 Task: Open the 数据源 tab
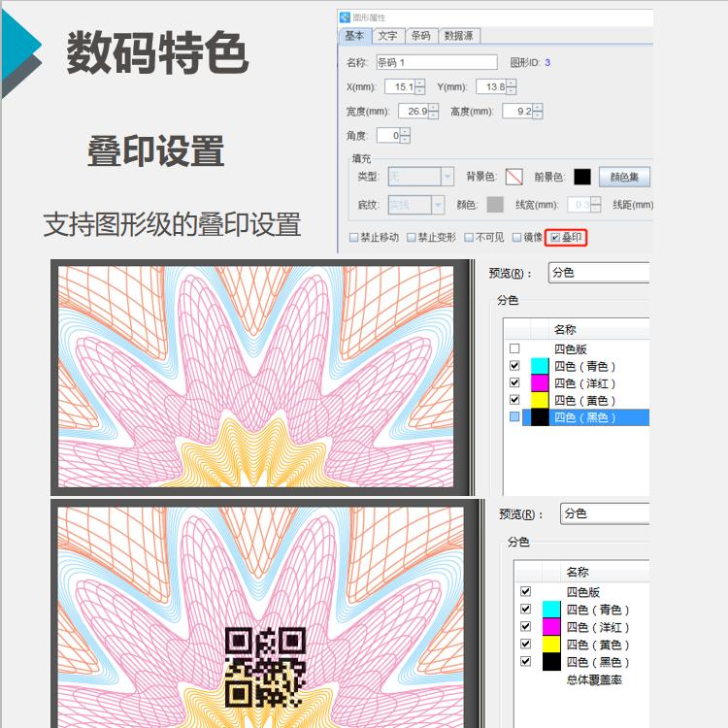[458, 36]
